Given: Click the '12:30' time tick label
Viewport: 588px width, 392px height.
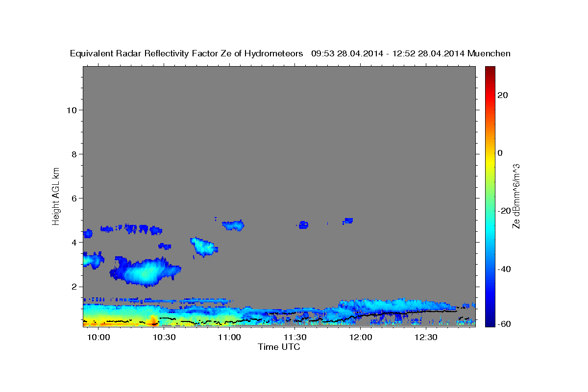Looking at the screenshot, I should pyautogui.click(x=426, y=337).
